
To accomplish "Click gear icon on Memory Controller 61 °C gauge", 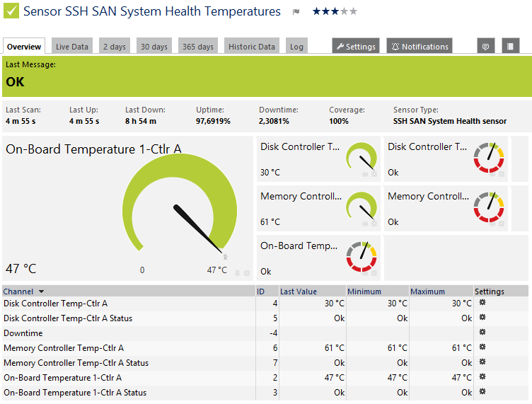I will pyautogui.click(x=374, y=224).
